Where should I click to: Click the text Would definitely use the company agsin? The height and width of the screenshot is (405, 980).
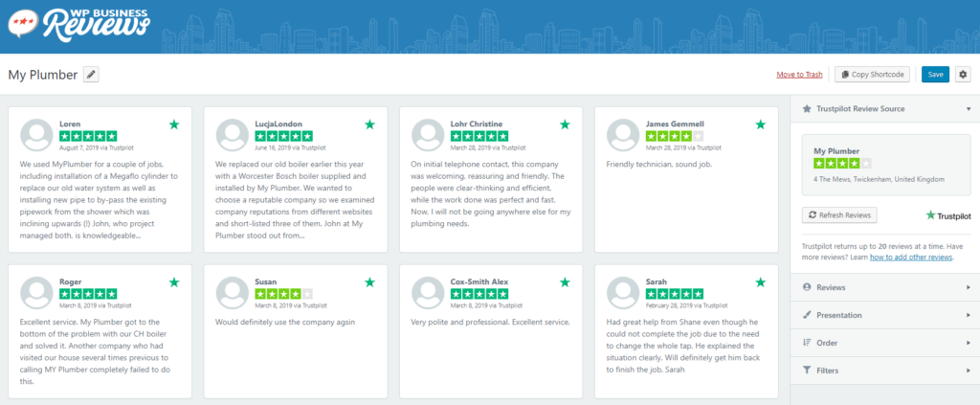tap(285, 323)
